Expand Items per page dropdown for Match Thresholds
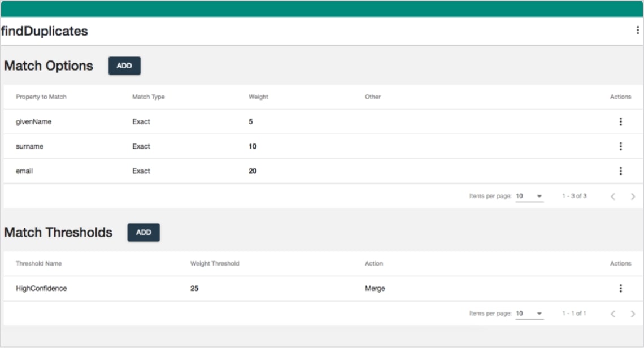This screenshot has width=644, height=348. pyautogui.click(x=529, y=314)
